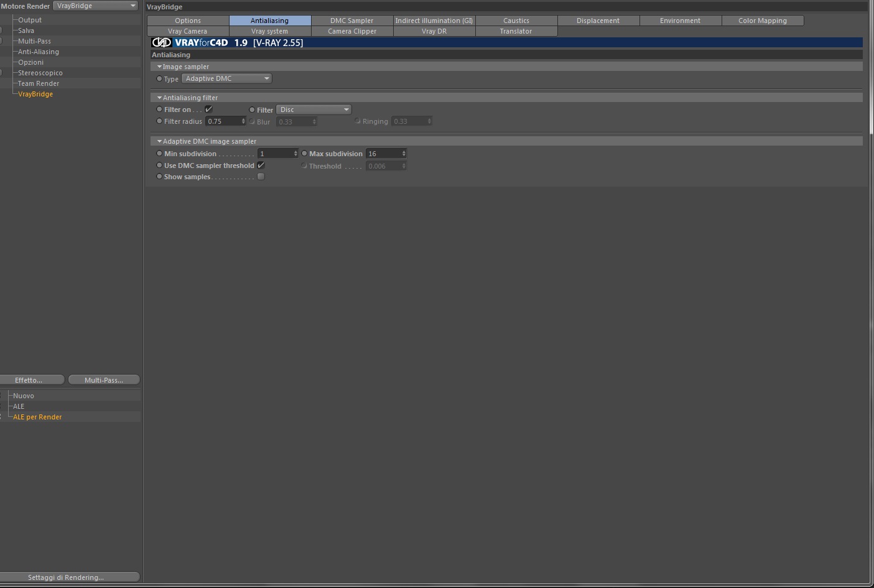Click the animation dot beside Show samples
Image resolution: width=874 pixels, height=588 pixels.
coord(159,177)
